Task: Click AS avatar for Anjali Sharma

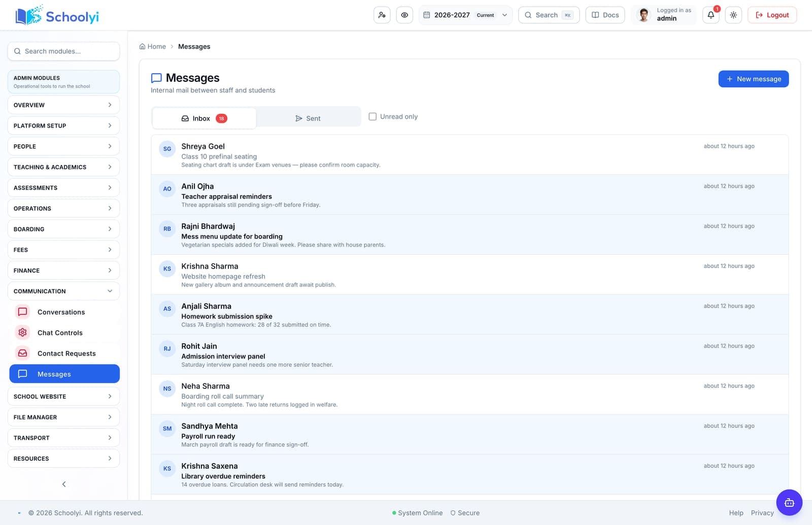Action: pyautogui.click(x=167, y=309)
